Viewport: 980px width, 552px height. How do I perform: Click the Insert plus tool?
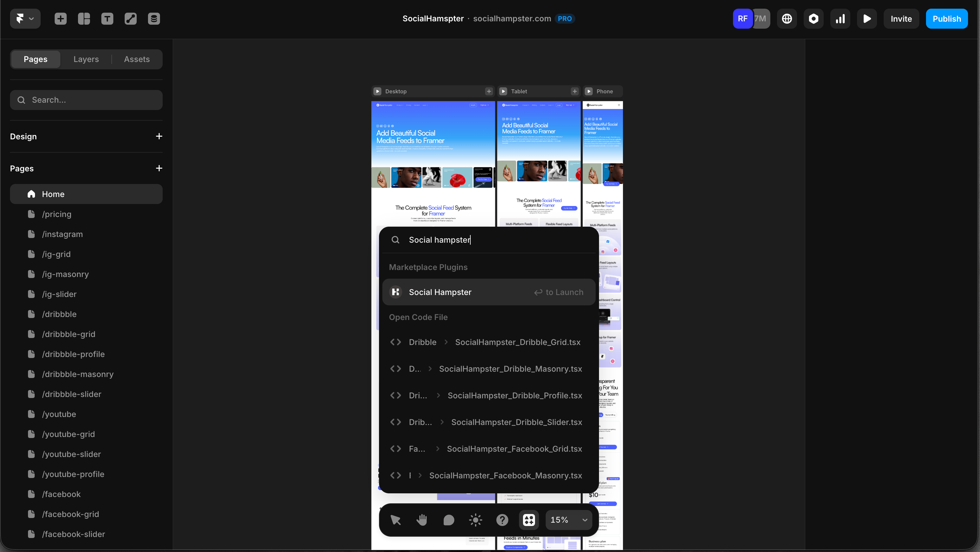[x=60, y=19]
